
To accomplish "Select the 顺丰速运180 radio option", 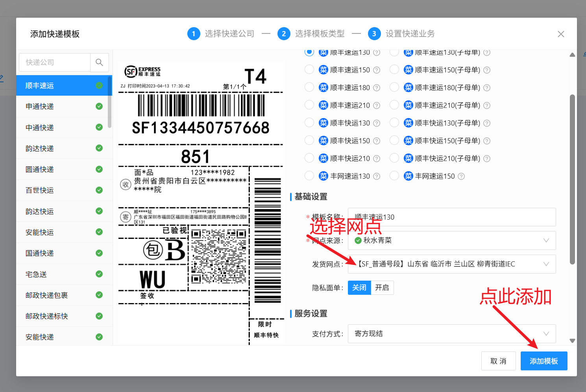I will click(309, 87).
